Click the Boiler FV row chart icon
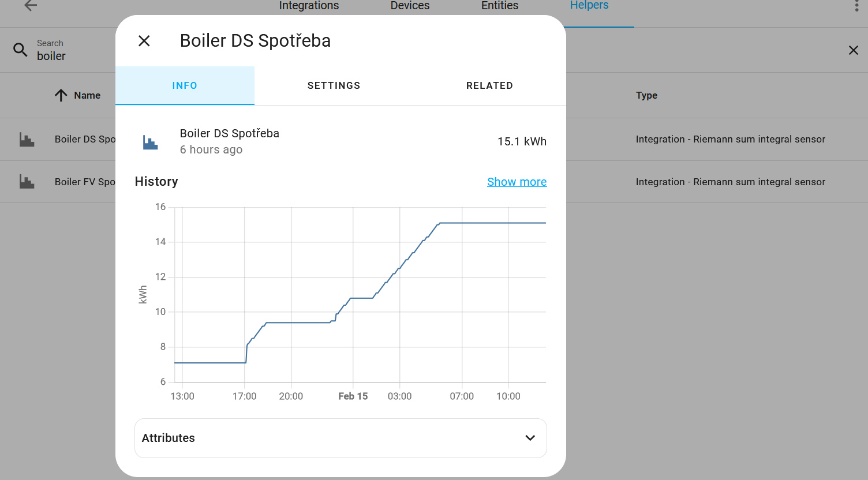This screenshot has width=868, height=480. 27,182
